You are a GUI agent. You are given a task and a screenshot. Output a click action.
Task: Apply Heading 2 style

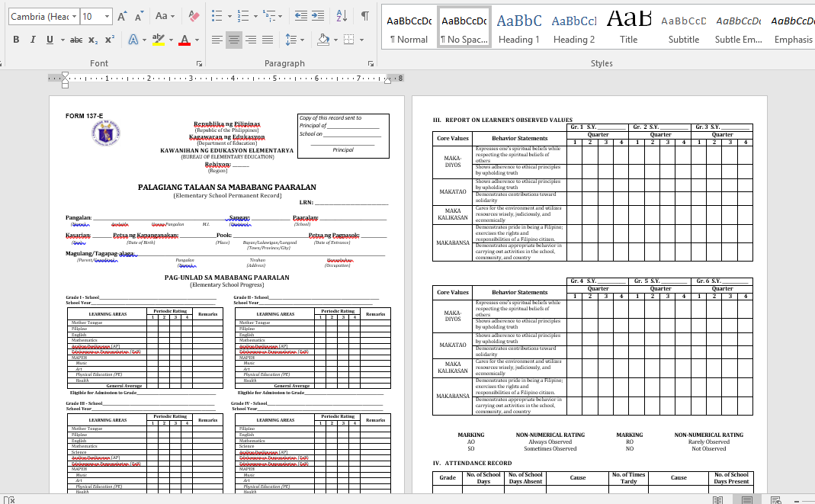coord(574,27)
